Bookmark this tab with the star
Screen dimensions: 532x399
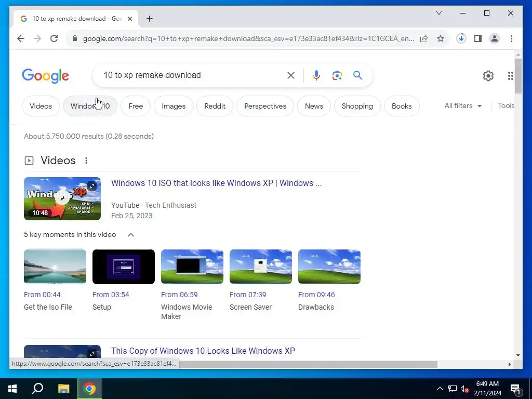tap(441, 38)
